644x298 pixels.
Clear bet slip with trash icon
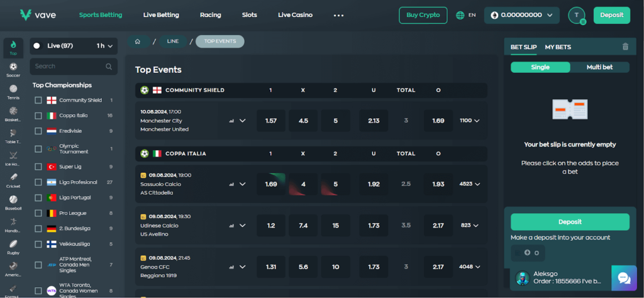[626, 47]
